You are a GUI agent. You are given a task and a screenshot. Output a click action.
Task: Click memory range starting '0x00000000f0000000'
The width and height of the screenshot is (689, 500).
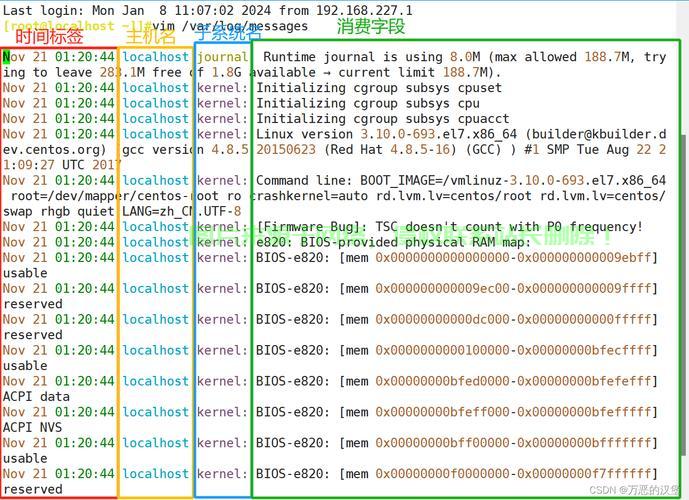point(513,474)
